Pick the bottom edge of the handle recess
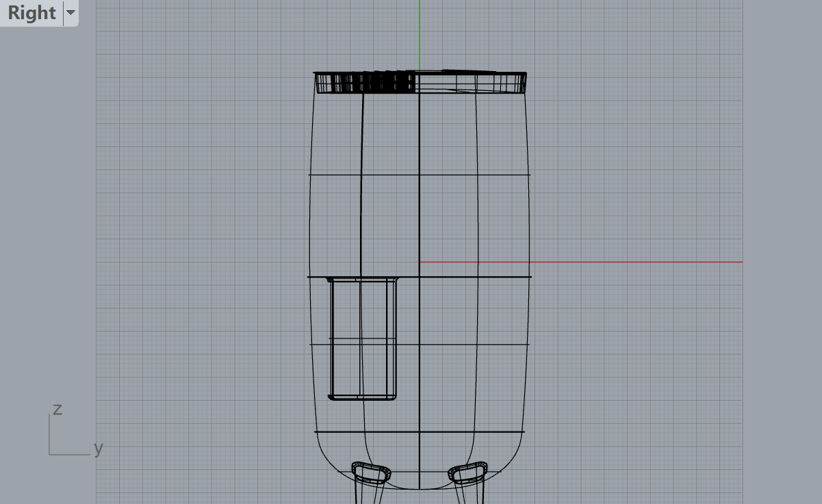 [363, 398]
